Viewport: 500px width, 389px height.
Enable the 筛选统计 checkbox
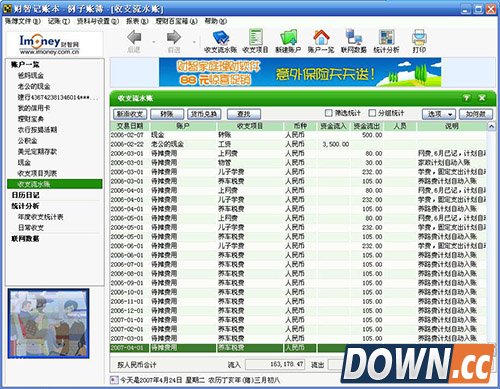click(x=328, y=113)
